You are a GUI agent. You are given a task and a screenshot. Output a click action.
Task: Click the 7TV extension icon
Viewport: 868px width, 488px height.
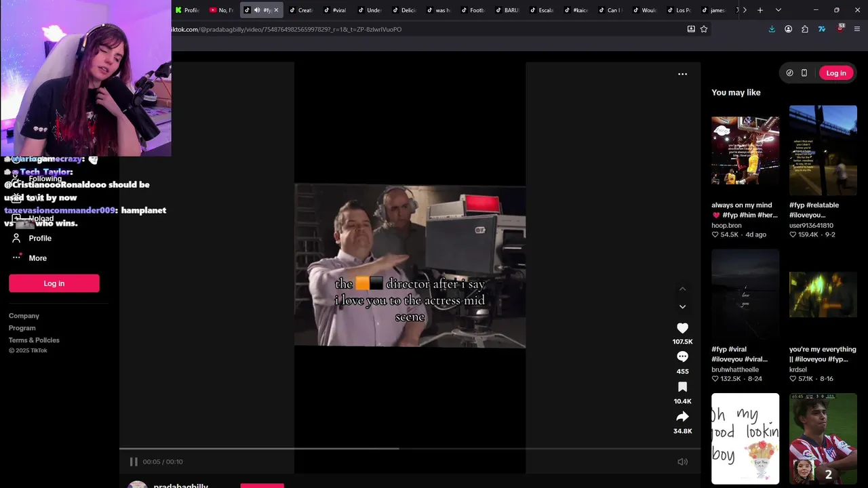coord(822,29)
